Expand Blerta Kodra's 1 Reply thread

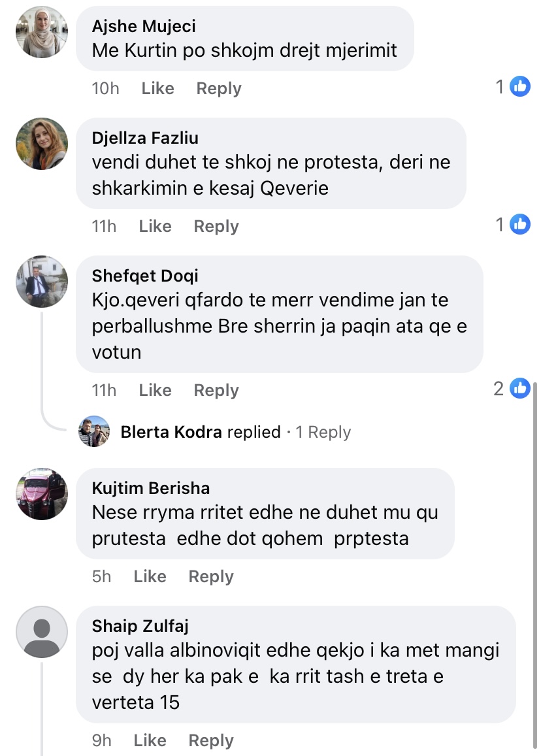323,432
